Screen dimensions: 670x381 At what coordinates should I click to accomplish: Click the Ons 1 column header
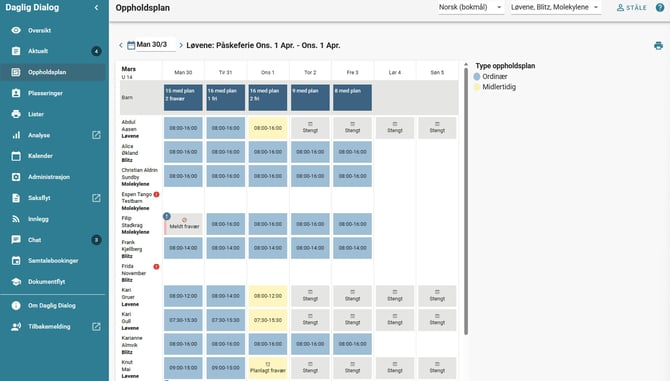coord(268,73)
